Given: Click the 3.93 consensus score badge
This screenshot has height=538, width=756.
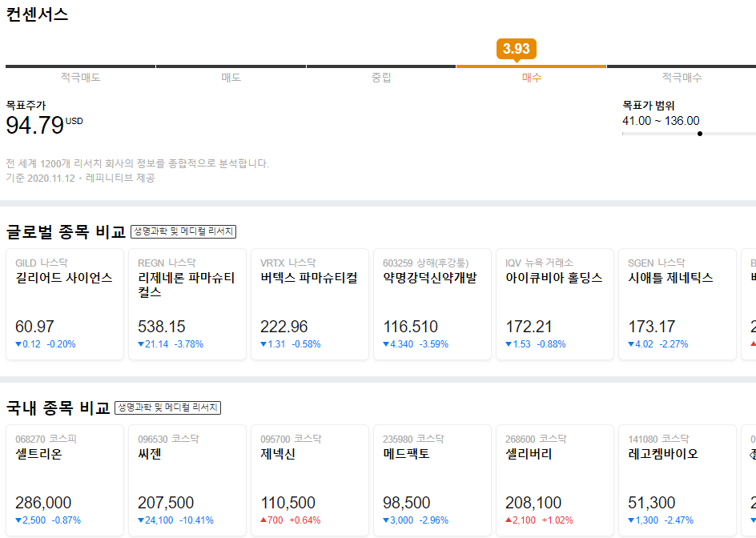Looking at the screenshot, I should click(x=517, y=49).
